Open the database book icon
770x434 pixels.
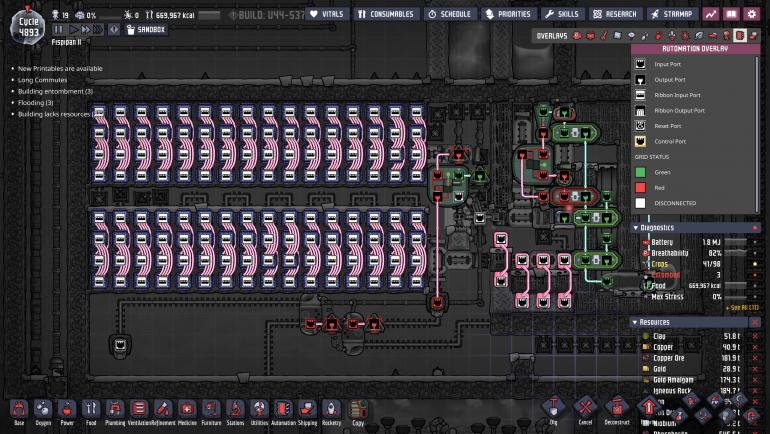pyautogui.click(x=731, y=14)
